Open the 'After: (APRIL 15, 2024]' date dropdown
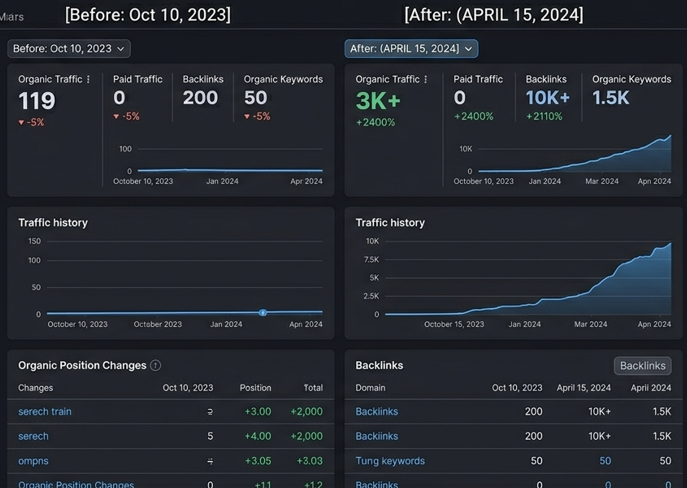 click(x=411, y=49)
